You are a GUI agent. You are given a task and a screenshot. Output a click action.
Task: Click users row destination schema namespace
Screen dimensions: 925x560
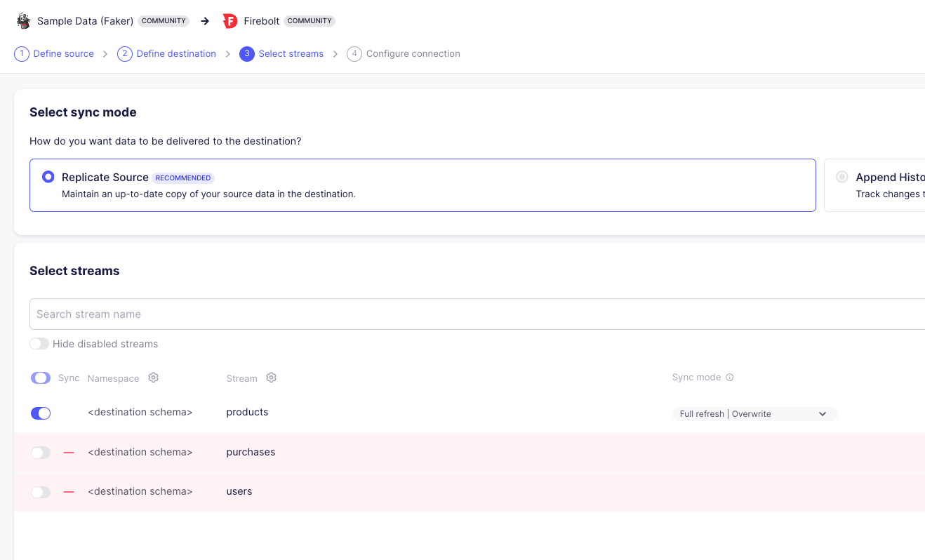140,491
